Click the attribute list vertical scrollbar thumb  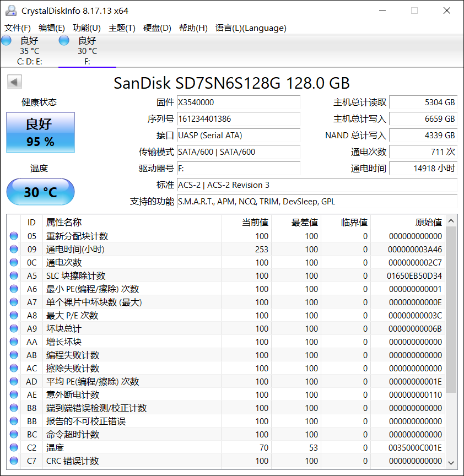click(x=451, y=310)
